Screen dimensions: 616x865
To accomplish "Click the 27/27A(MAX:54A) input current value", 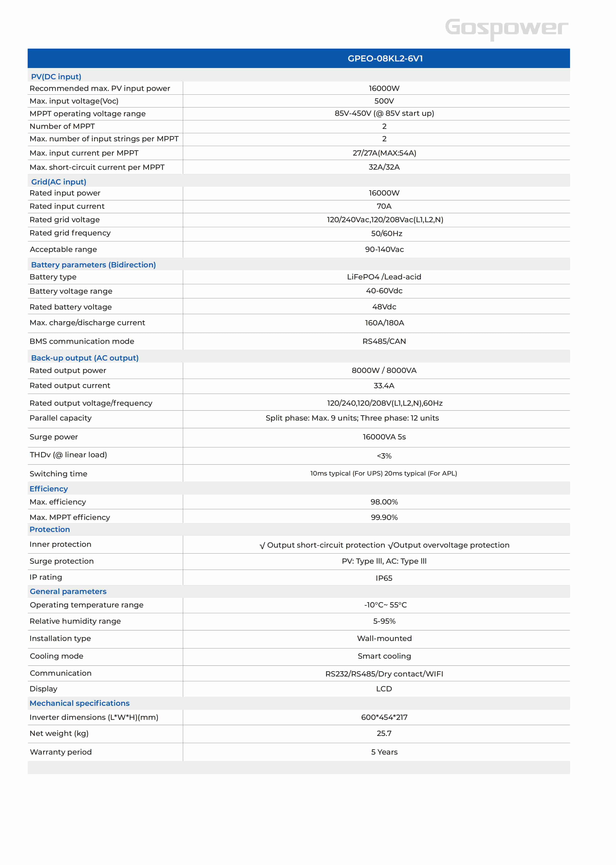I will (x=384, y=153).
